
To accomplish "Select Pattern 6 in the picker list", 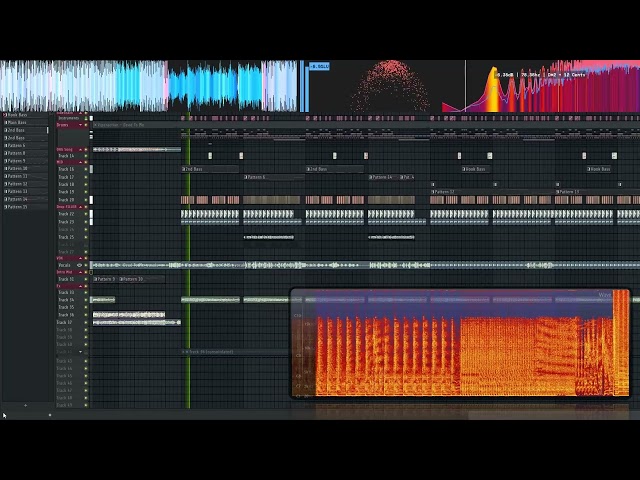I will tap(25, 145).
